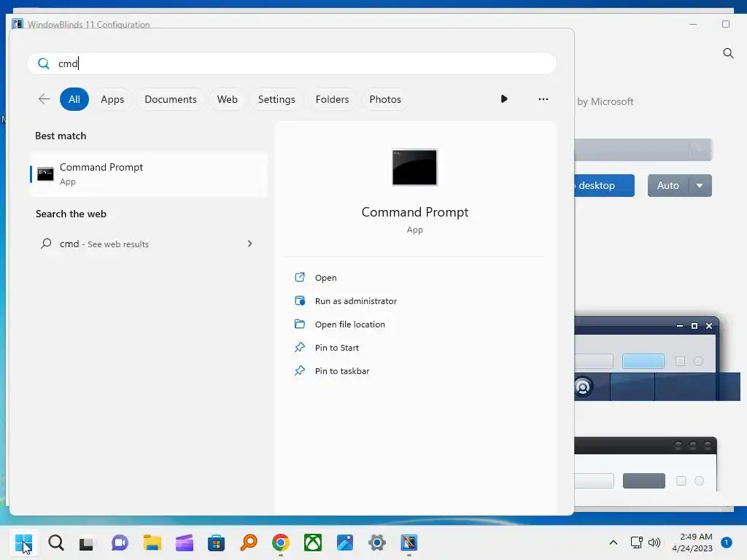Image resolution: width=747 pixels, height=560 pixels.
Task: Select the Web filter tab
Action: click(x=228, y=99)
